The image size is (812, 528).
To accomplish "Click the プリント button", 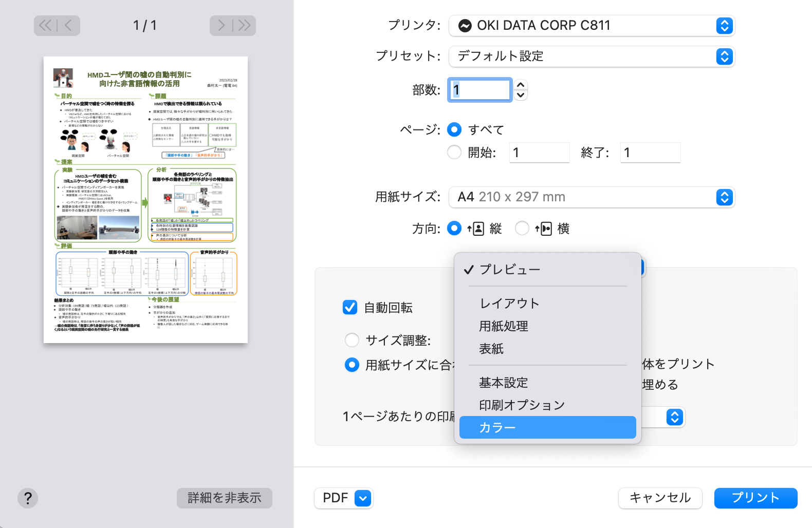I will tap(755, 498).
